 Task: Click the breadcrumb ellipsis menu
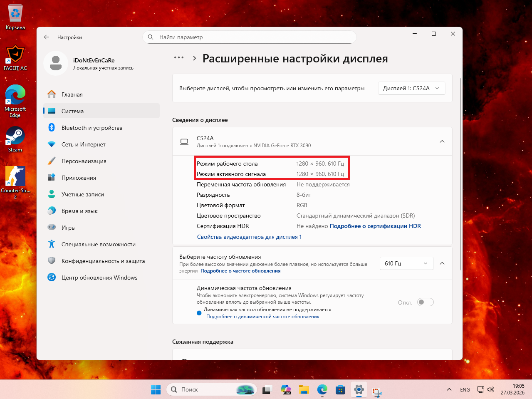179,58
